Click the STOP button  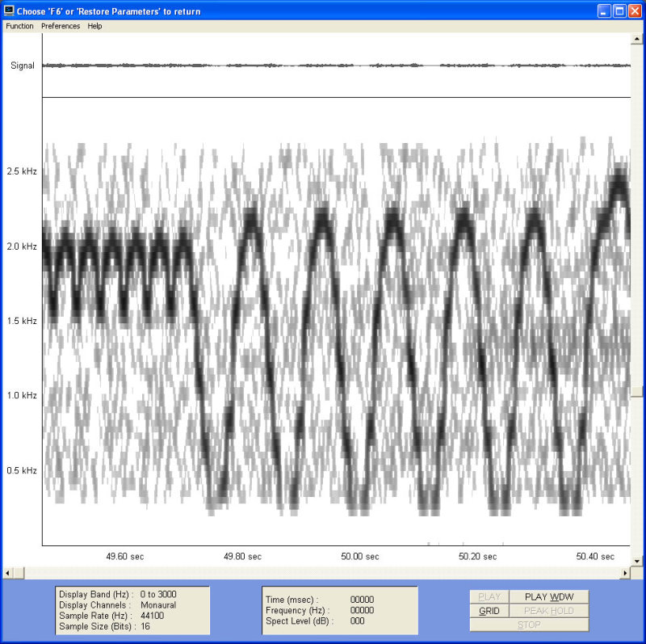(x=529, y=625)
